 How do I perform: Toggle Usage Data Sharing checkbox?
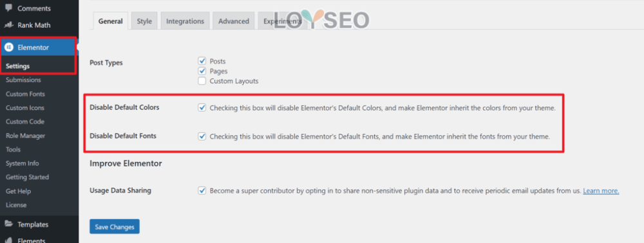click(202, 191)
